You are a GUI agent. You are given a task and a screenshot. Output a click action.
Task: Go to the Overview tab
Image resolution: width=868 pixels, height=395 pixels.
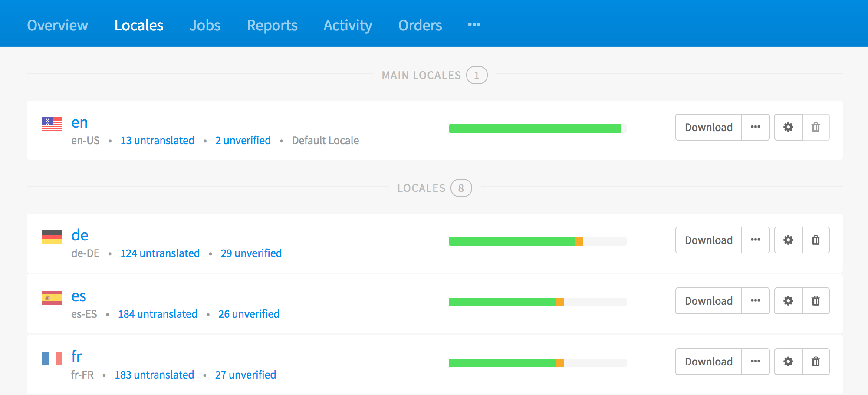57,25
